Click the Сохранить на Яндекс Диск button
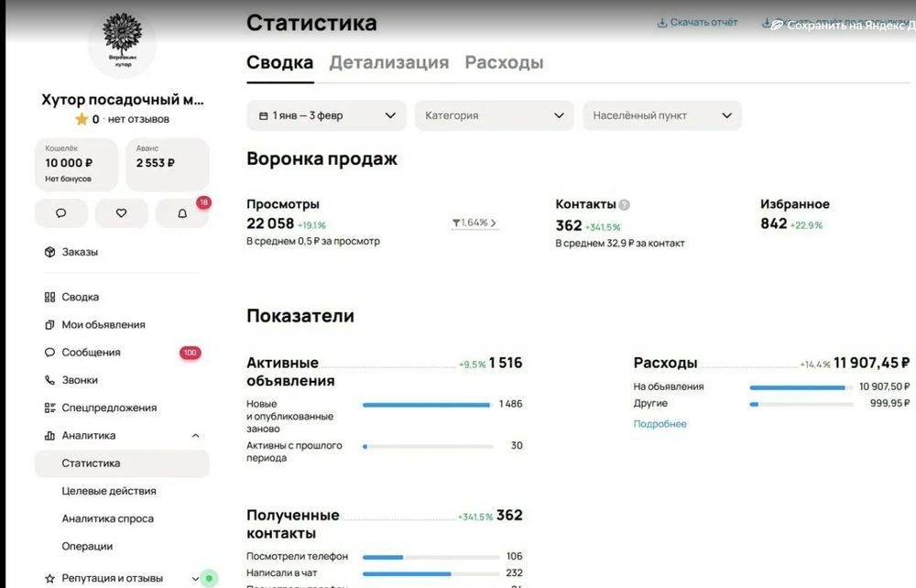 843,25
